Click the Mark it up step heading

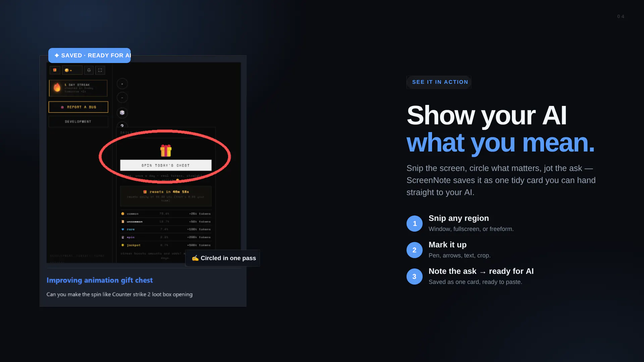tap(447, 245)
